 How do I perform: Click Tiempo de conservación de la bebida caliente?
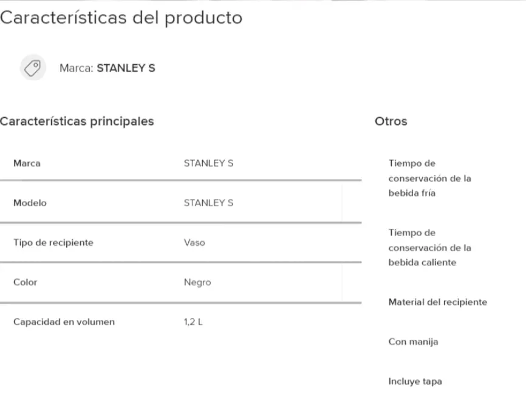click(x=429, y=248)
